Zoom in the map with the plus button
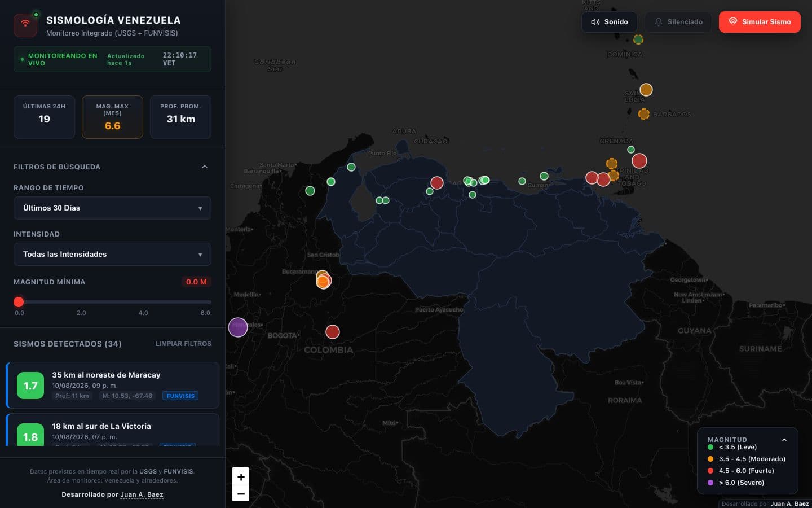 (241, 476)
